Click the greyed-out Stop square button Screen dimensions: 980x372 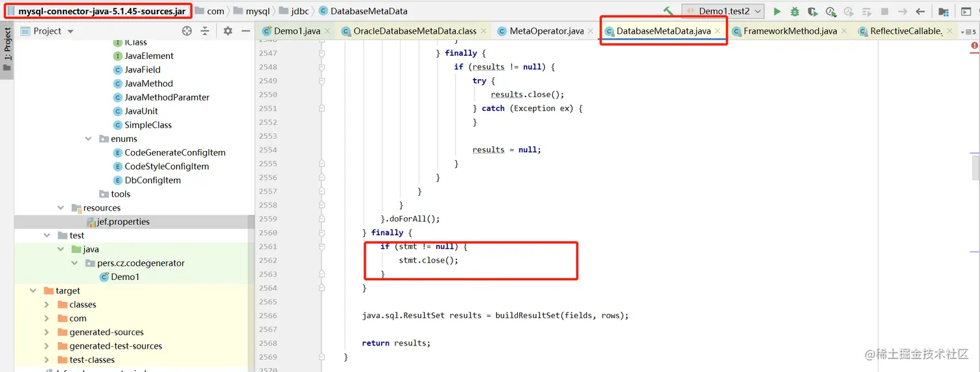pyautogui.click(x=885, y=12)
